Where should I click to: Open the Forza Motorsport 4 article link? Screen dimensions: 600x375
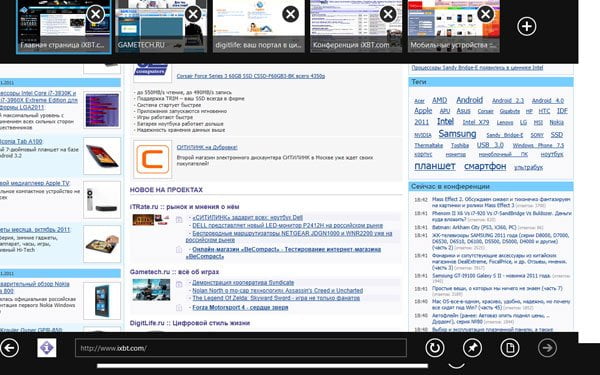click(x=240, y=308)
